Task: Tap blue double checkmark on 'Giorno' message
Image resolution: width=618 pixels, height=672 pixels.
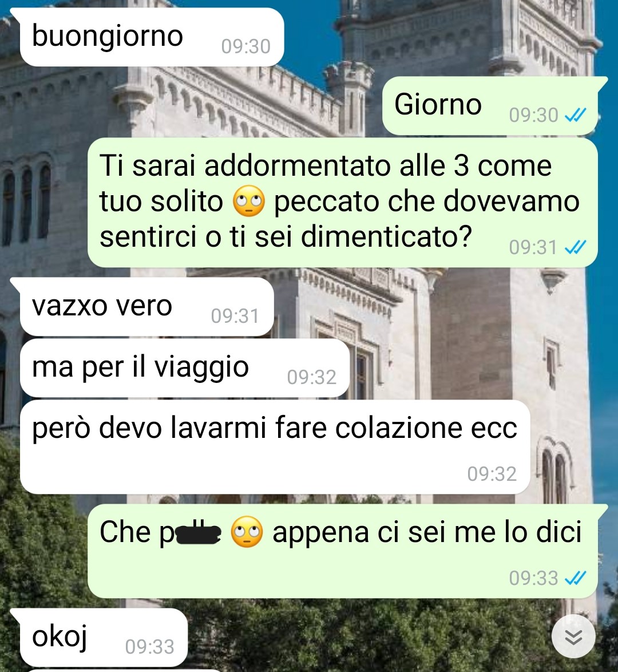Action: 576,115
